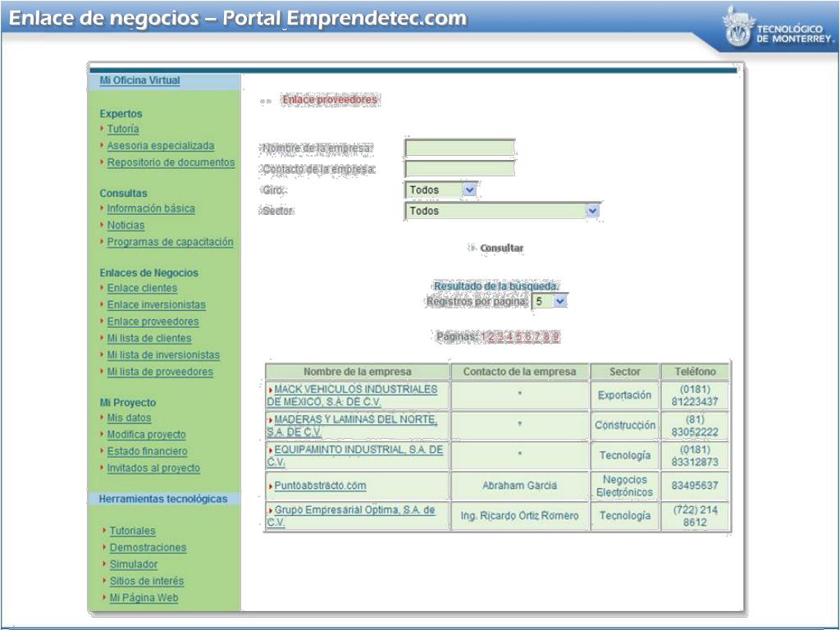Open Repositorio de documentos
Screen dimensions: 840x630
click(171, 162)
